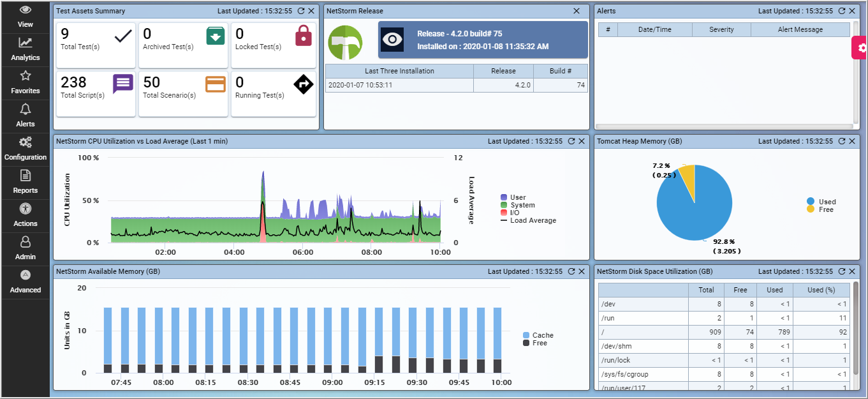
Task: Open Admin in the sidebar
Action: coord(25,250)
